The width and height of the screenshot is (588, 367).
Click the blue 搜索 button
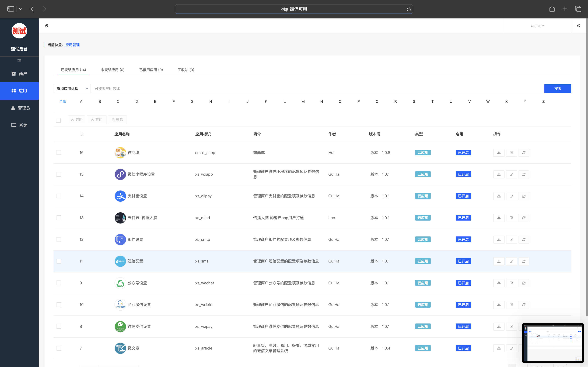coord(558,89)
